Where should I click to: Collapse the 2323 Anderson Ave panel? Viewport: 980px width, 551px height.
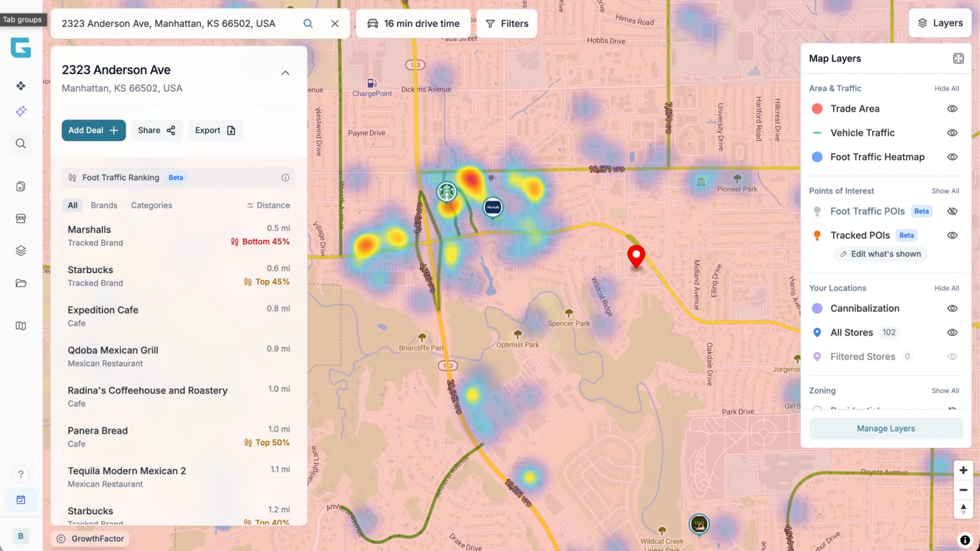285,73
